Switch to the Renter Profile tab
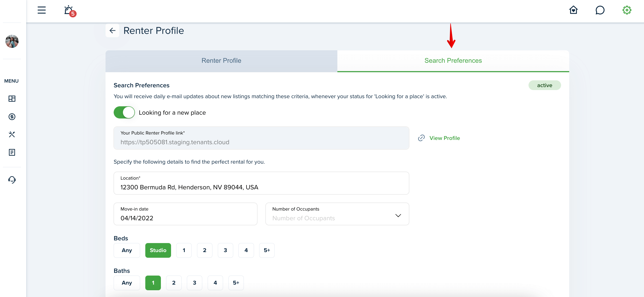Screen dimensions: 644x297 [x=221, y=61]
